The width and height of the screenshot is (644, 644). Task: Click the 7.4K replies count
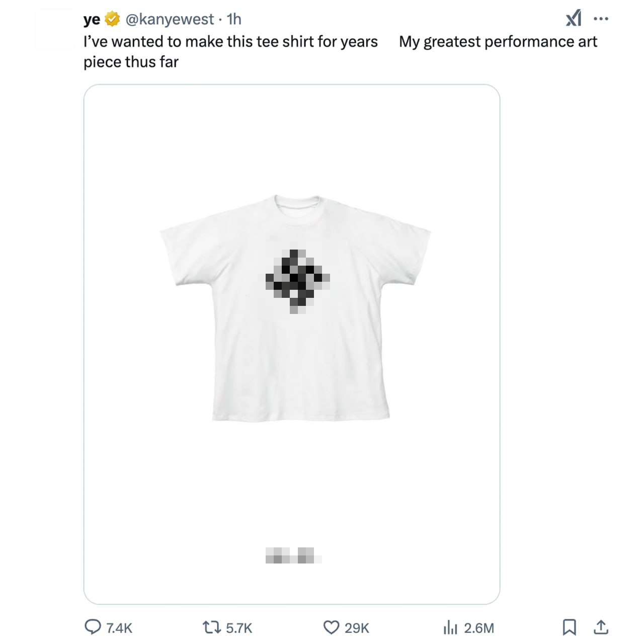(119, 628)
